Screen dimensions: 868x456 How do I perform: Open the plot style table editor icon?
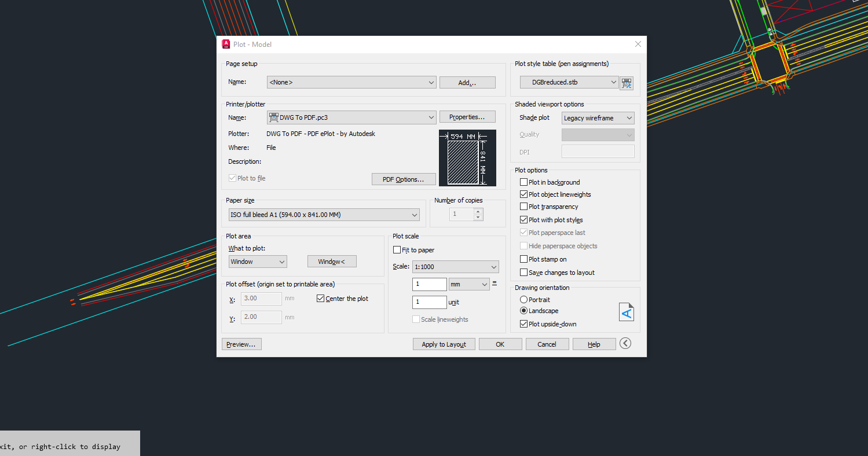(x=626, y=83)
